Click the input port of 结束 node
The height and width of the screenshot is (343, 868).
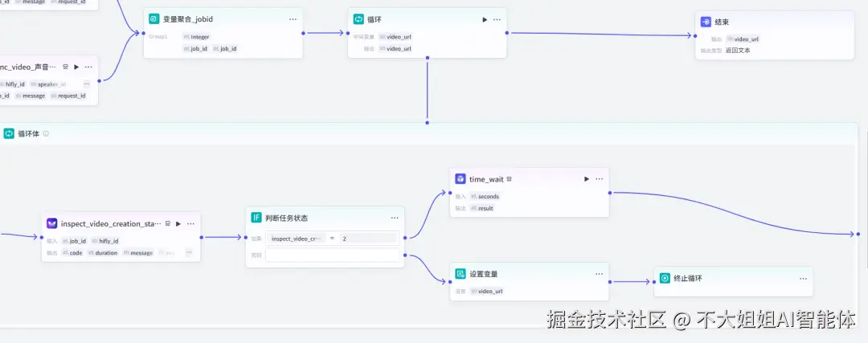coord(695,36)
